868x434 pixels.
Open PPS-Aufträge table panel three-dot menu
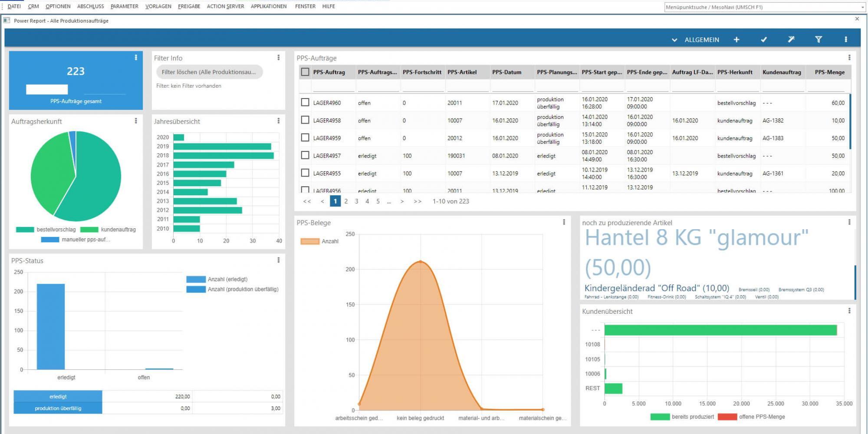point(849,57)
